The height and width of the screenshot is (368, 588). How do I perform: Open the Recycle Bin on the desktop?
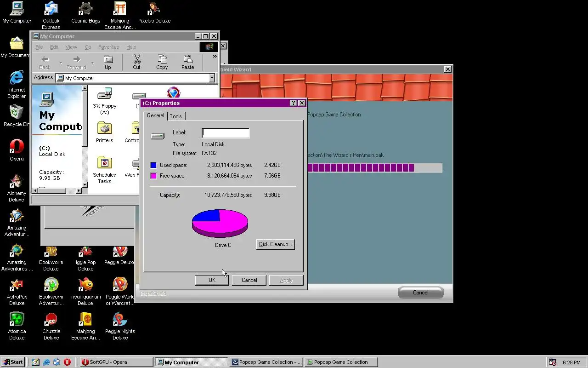pos(16,116)
